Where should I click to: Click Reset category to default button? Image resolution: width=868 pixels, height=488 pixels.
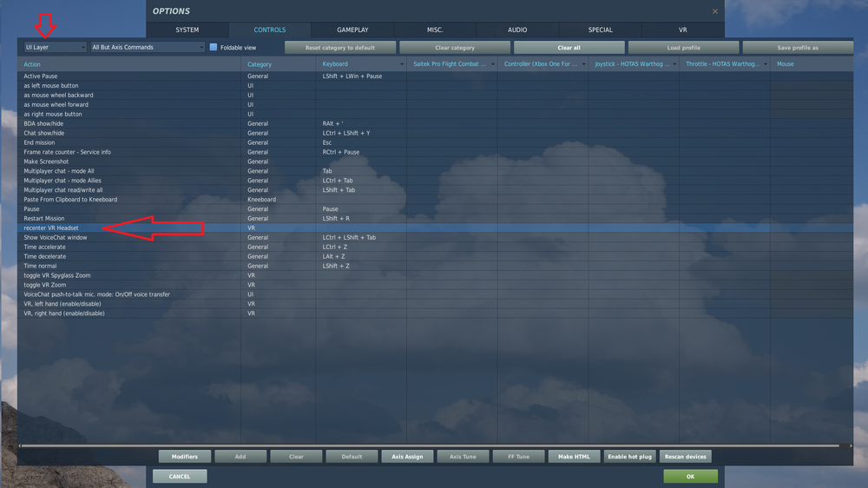(340, 48)
